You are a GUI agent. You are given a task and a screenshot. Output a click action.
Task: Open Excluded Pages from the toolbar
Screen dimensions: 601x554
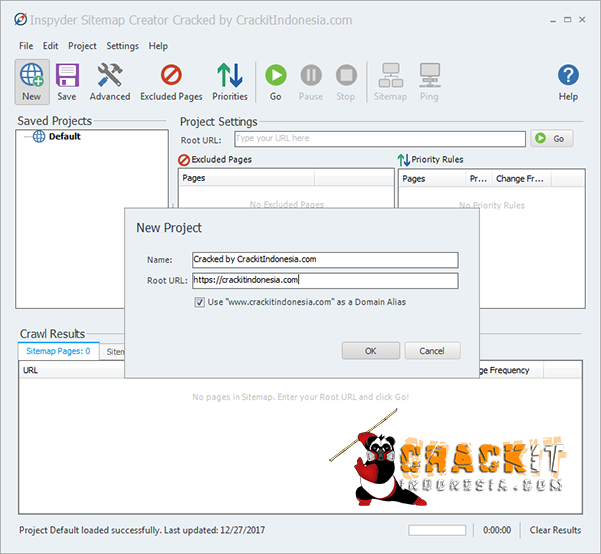pos(171,82)
